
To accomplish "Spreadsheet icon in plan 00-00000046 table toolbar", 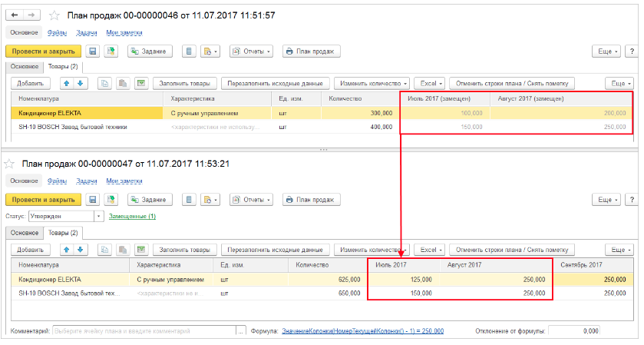I will pyautogui.click(x=141, y=84).
